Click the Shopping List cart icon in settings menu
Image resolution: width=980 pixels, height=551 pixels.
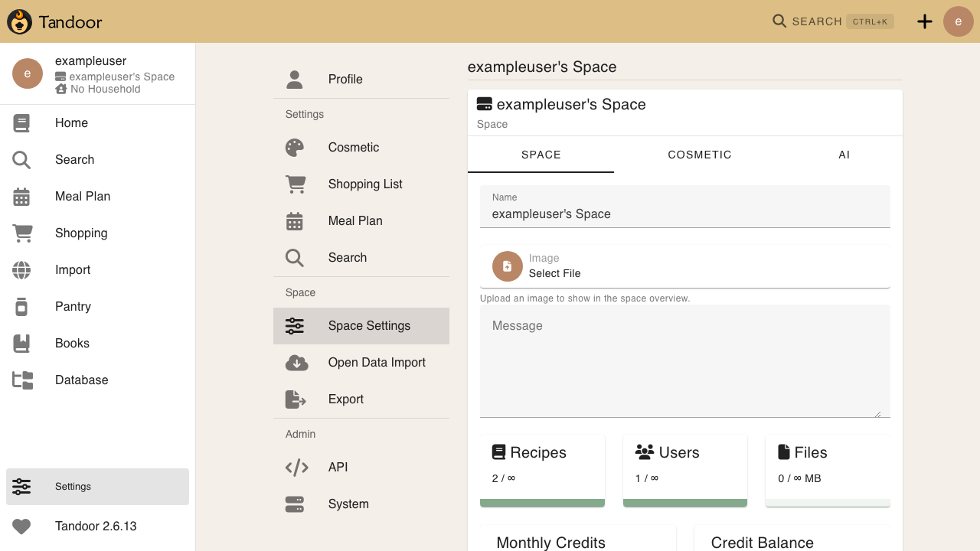[x=296, y=184]
